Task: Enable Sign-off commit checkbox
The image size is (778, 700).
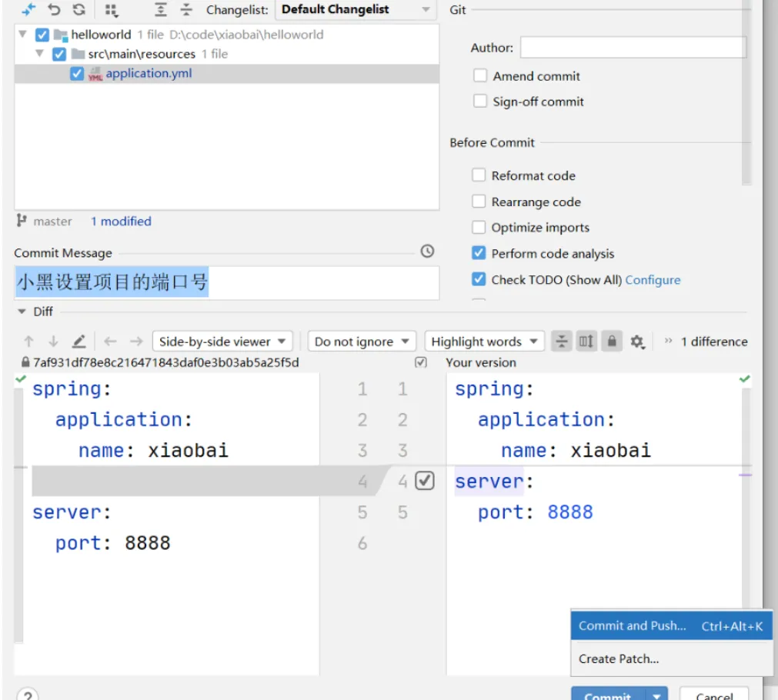Action: pos(479,102)
